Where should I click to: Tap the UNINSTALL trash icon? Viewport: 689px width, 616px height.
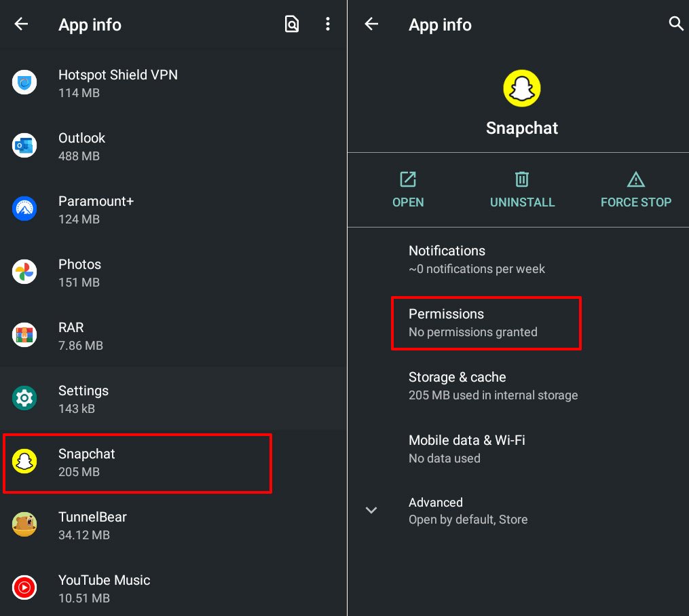point(522,180)
